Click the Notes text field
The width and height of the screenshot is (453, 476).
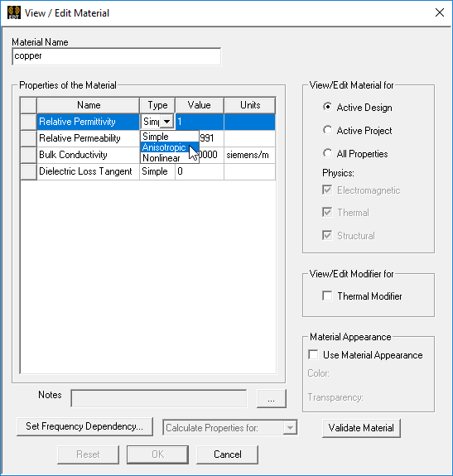(x=159, y=398)
